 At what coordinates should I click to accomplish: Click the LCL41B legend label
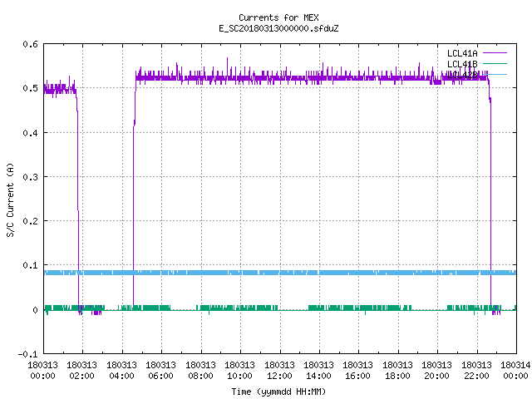coord(462,64)
